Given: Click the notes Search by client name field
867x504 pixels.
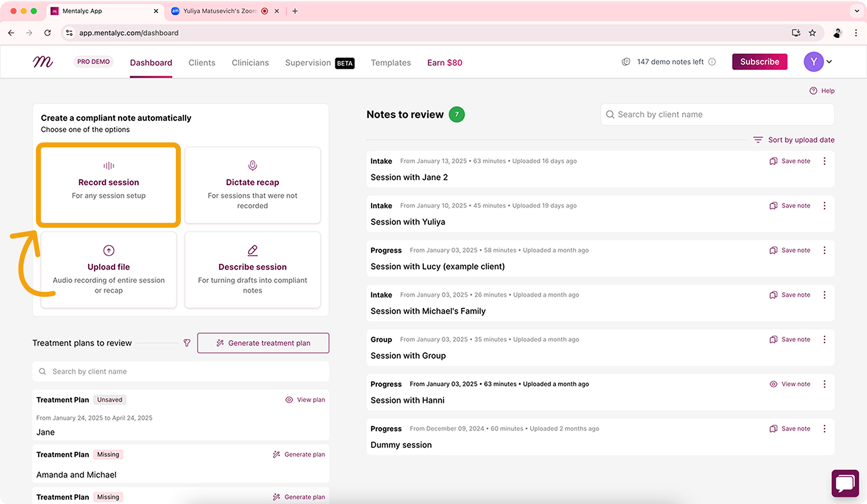Looking at the screenshot, I should pos(717,114).
